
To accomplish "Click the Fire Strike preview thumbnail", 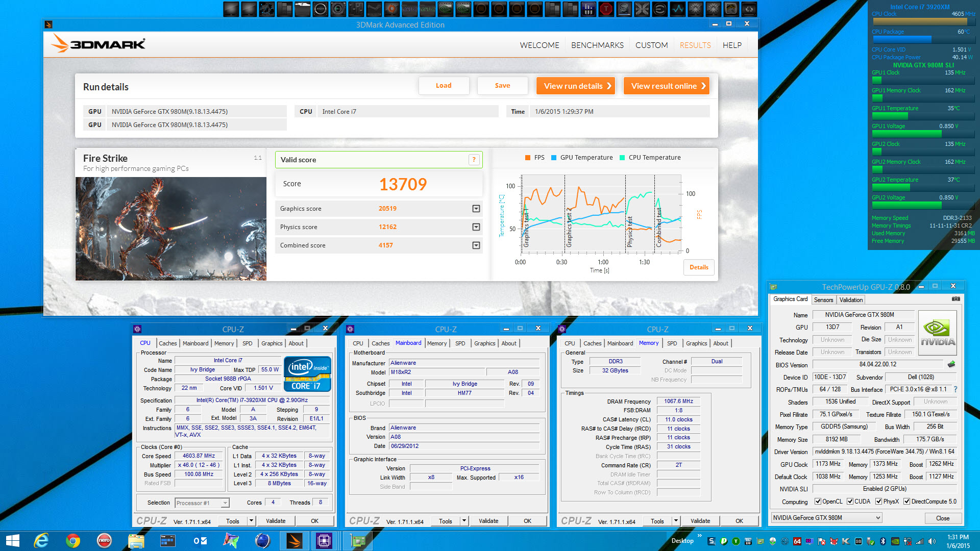I will coord(171,229).
